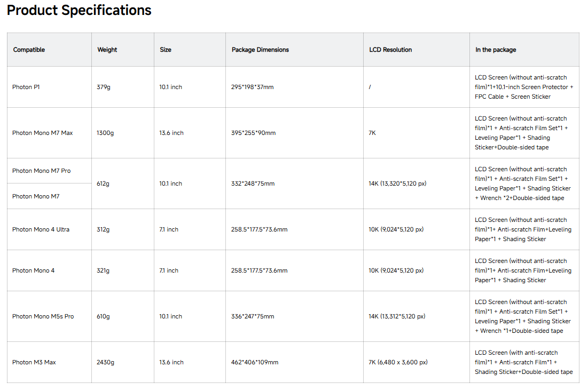Select the Compatible column header
588x391 pixels.
(x=29, y=50)
